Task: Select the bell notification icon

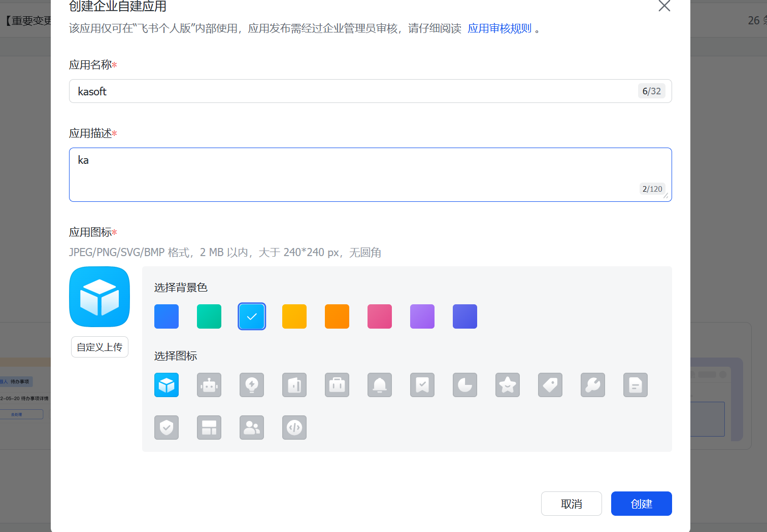Action: pos(380,385)
